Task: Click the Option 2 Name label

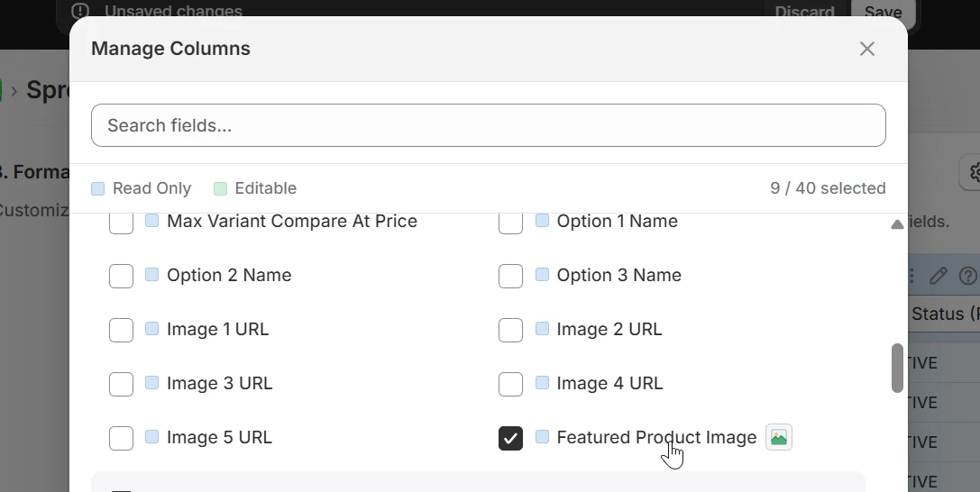Action: point(229,276)
